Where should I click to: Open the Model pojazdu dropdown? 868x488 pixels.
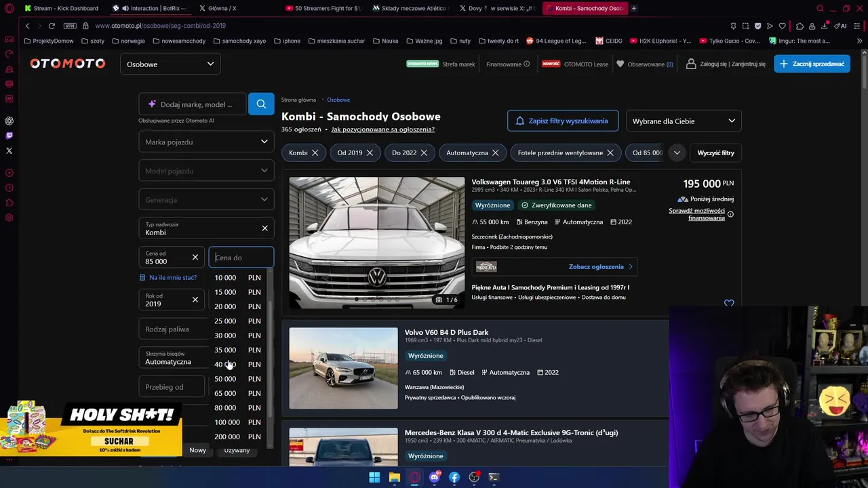207,171
